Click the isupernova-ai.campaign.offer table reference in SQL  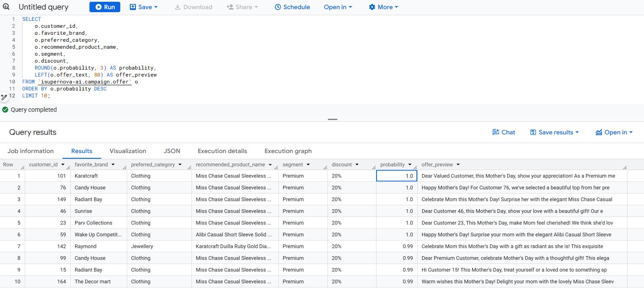pyautogui.click(x=85, y=82)
